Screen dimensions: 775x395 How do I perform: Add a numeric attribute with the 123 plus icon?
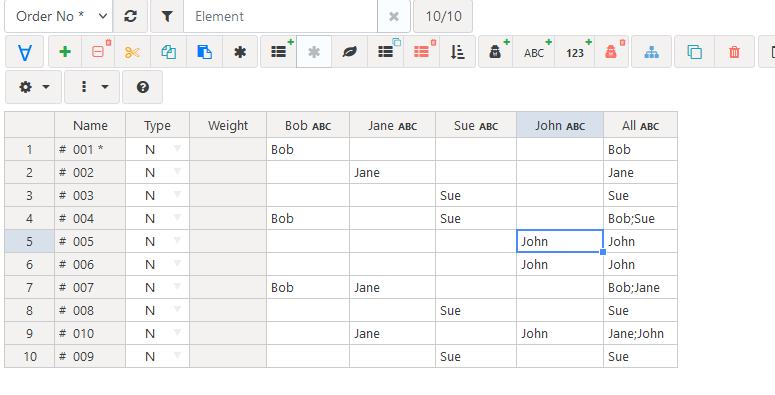click(574, 51)
